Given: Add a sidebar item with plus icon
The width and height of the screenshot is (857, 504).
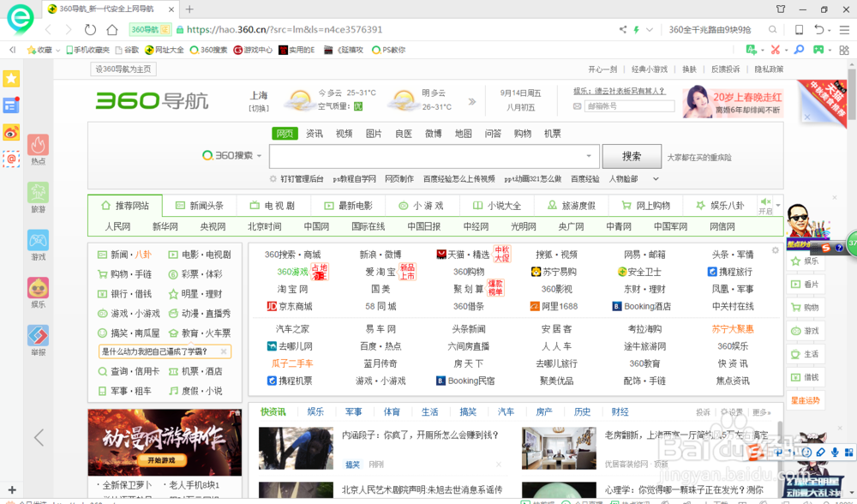Looking at the screenshot, I should pos(12,490).
